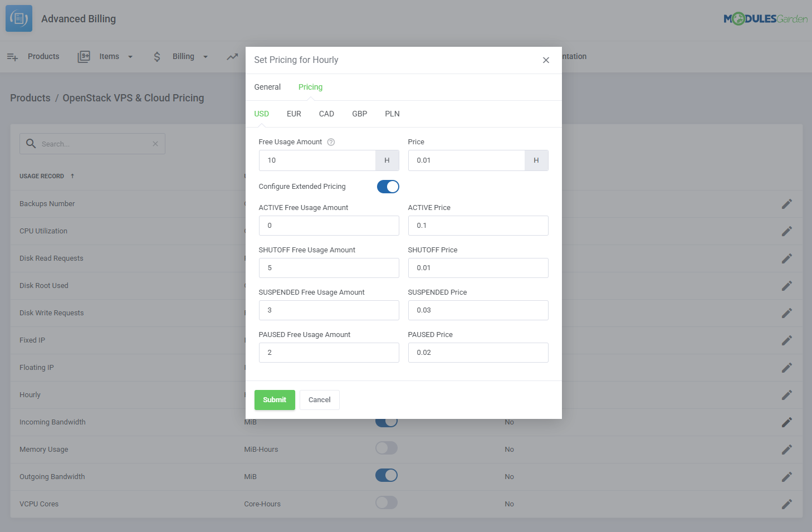Sort by Usage Record column arrow

72,176
